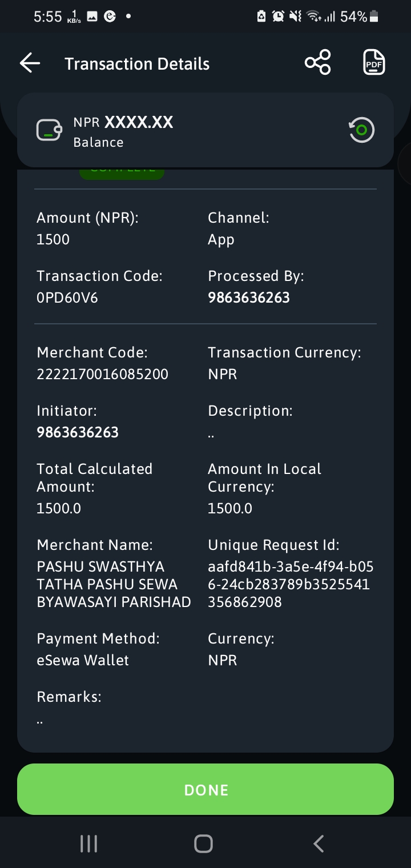Tap the DONE button
This screenshot has height=868, width=411.
coord(205,789)
